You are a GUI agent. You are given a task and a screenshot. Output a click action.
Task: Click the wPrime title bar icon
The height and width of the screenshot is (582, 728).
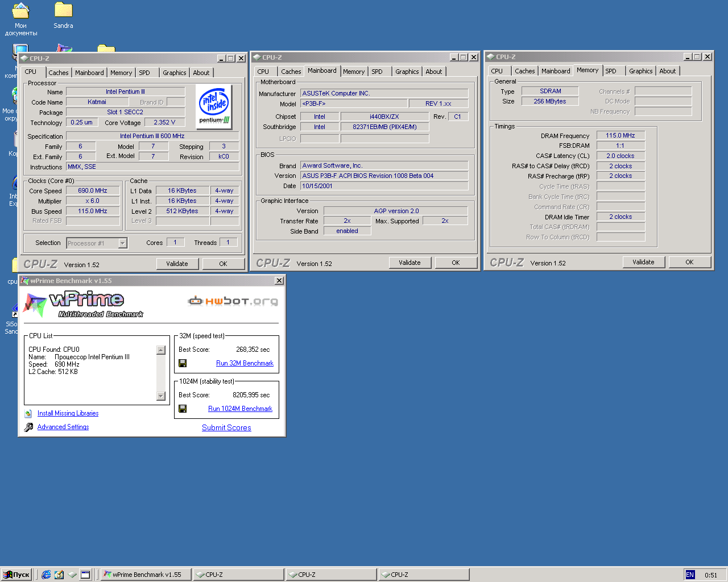[x=24, y=281]
